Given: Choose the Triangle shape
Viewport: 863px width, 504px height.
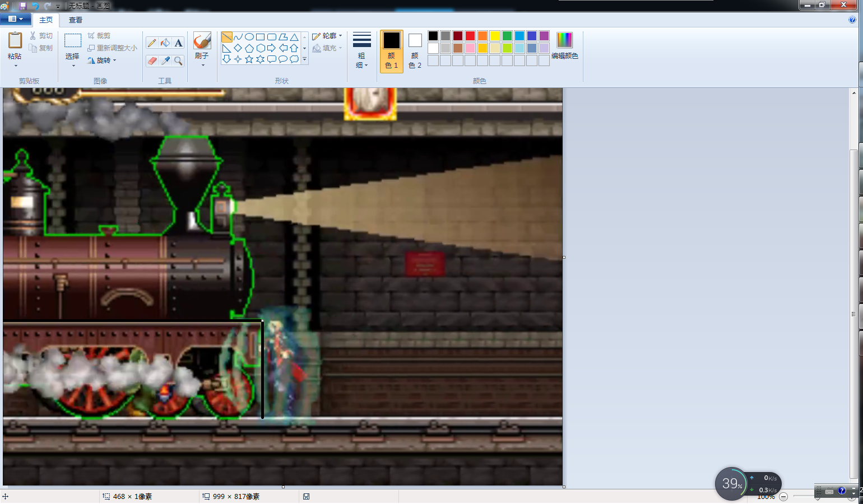Looking at the screenshot, I should [x=294, y=37].
